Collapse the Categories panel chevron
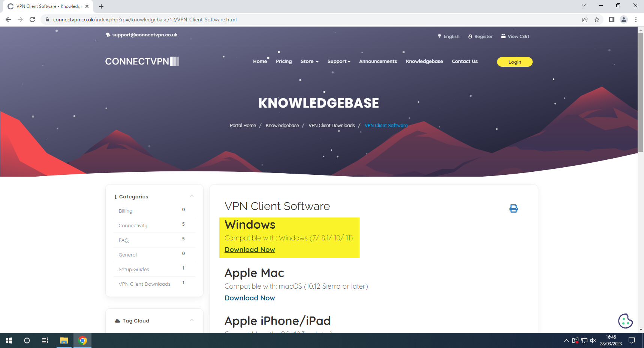This screenshot has height=348, width=644. pyautogui.click(x=192, y=196)
